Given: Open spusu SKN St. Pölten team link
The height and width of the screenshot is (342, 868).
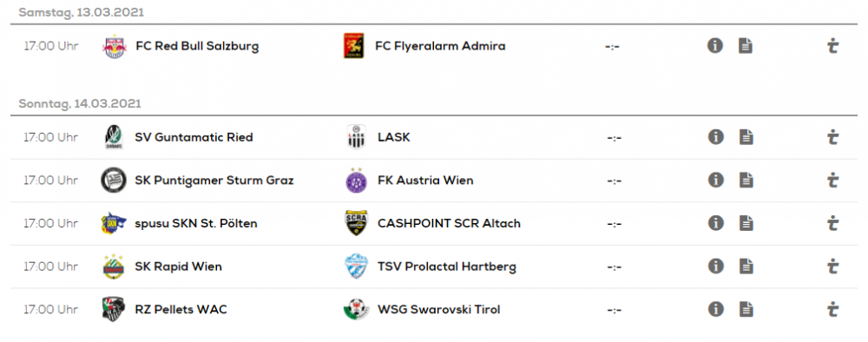Looking at the screenshot, I should click(196, 224).
